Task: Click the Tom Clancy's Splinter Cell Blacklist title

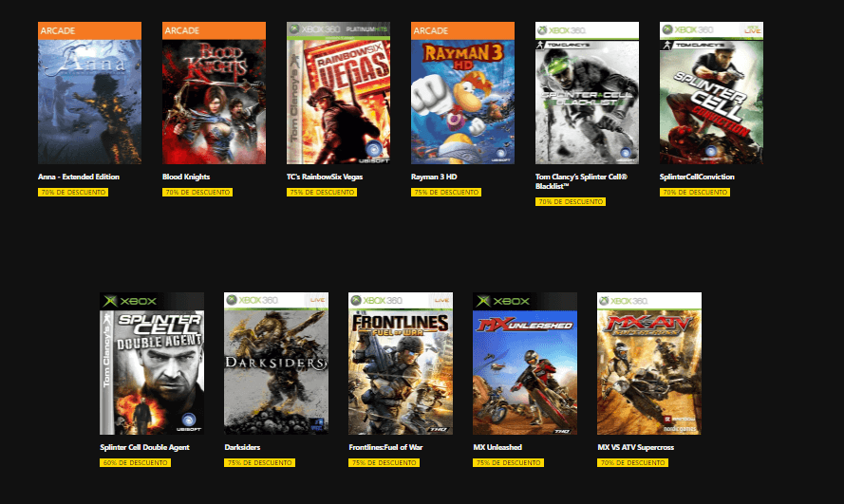Action: (x=581, y=181)
